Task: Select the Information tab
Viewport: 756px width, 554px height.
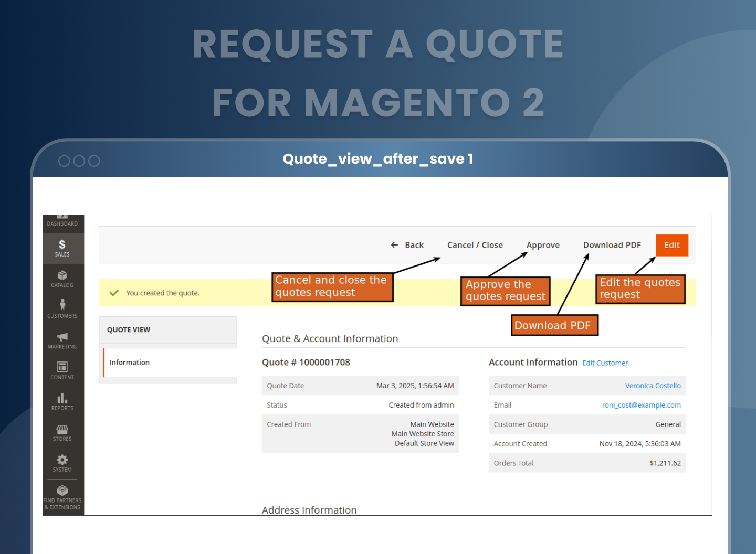Action: (130, 363)
